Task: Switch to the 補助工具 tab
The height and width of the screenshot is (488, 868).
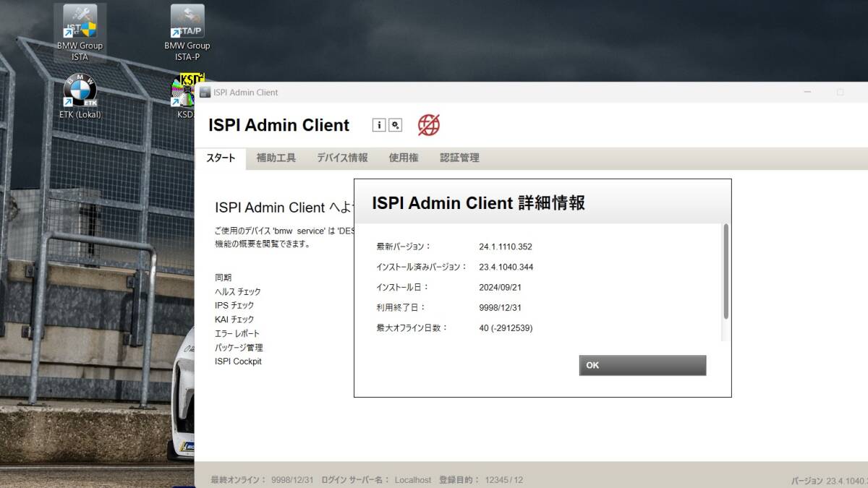Action: (x=276, y=158)
